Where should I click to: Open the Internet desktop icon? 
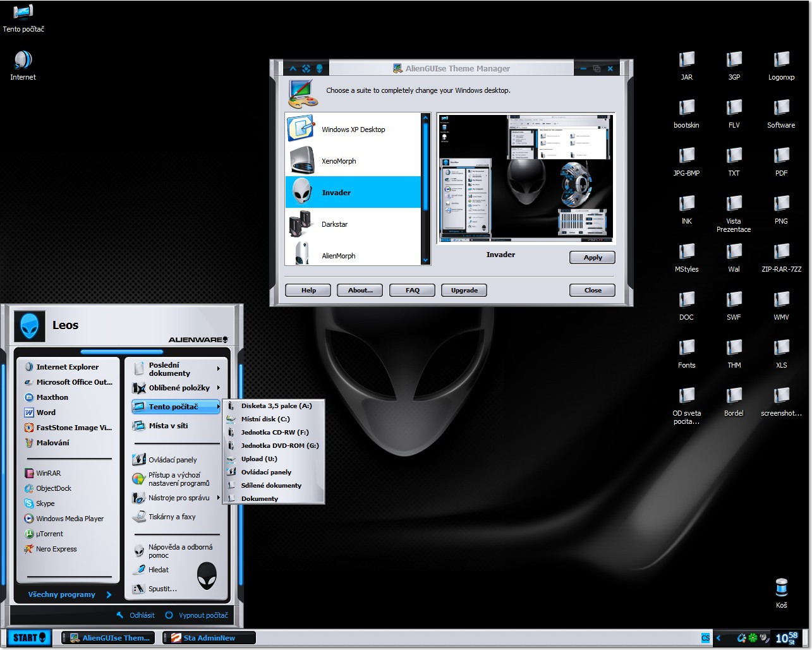click(23, 66)
